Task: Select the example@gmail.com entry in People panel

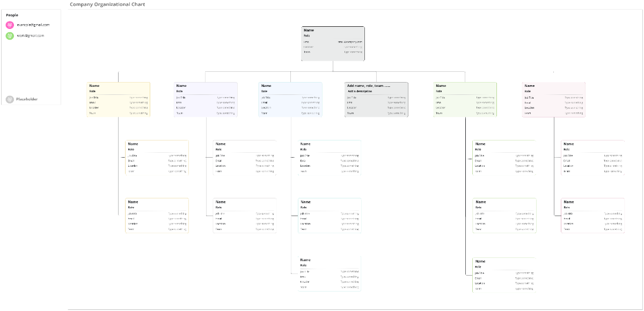Action: 32,24
